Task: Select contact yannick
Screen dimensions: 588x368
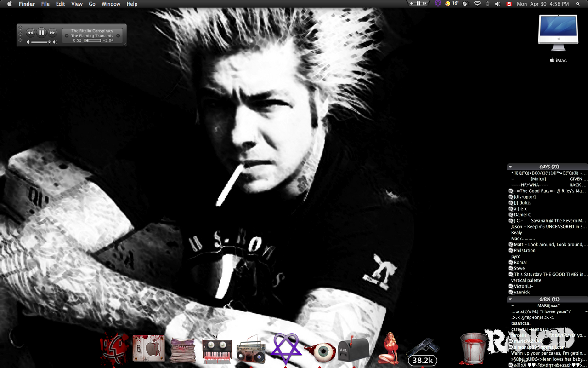Action: (548, 292)
